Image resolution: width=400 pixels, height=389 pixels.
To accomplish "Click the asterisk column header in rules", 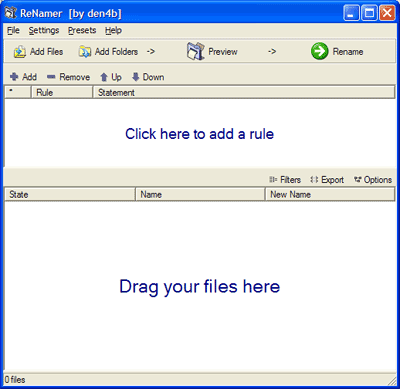I will [18, 92].
